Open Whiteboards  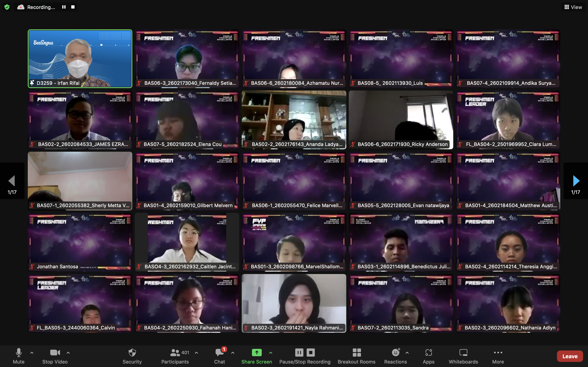[463, 353]
